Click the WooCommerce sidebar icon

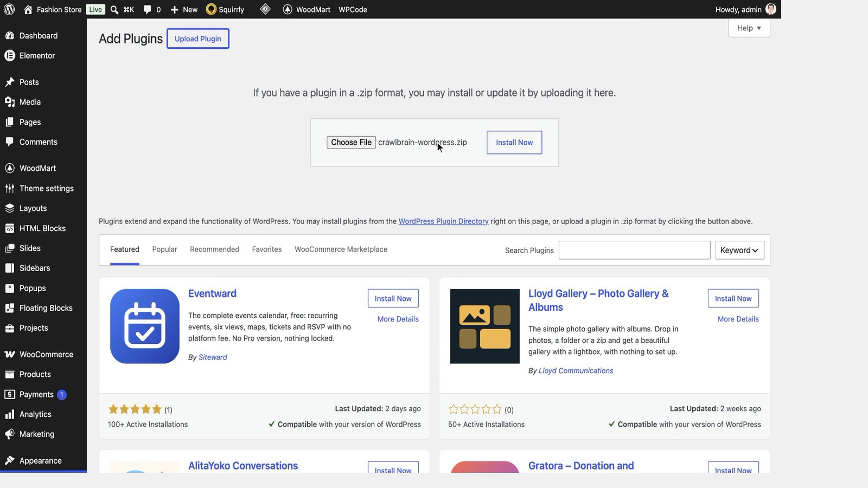10,354
